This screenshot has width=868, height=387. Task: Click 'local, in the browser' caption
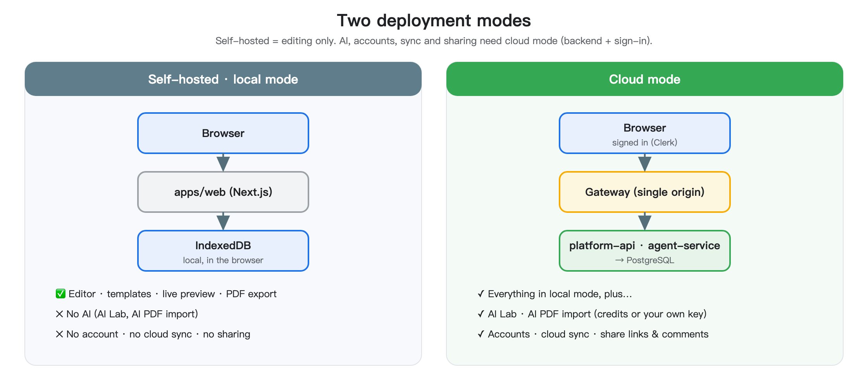coord(223,260)
